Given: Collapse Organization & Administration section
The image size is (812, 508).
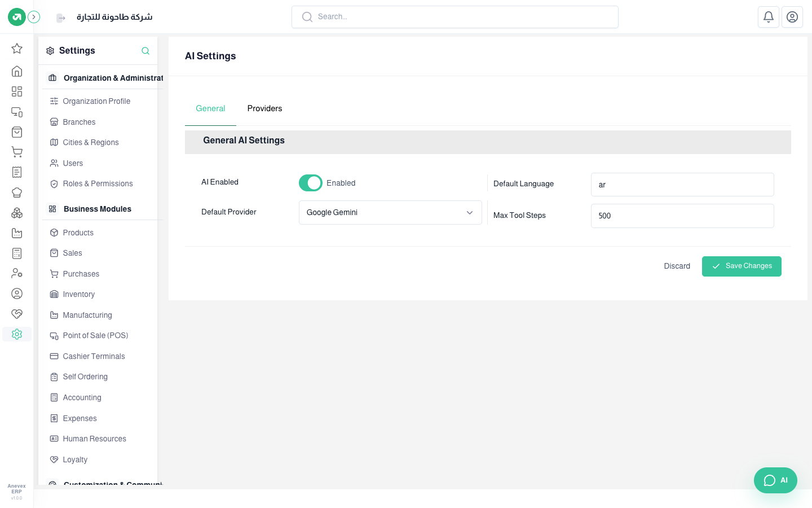Looking at the screenshot, I should tap(103, 78).
